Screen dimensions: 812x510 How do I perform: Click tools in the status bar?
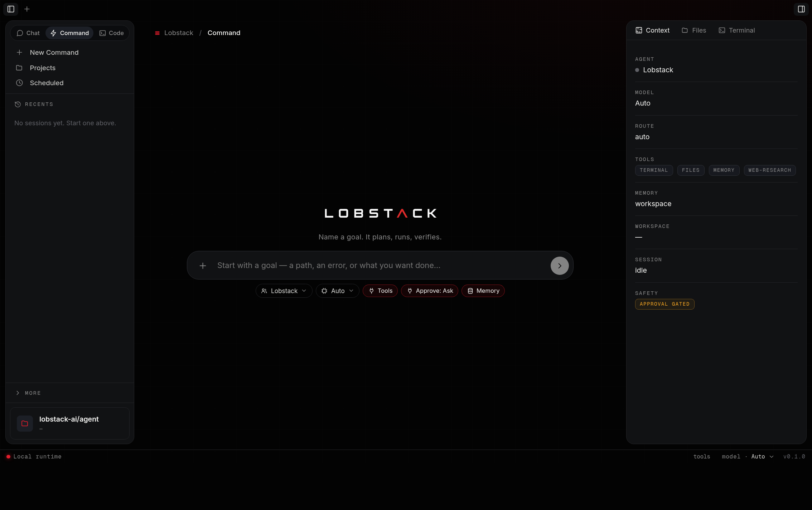pyautogui.click(x=702, y=457)
